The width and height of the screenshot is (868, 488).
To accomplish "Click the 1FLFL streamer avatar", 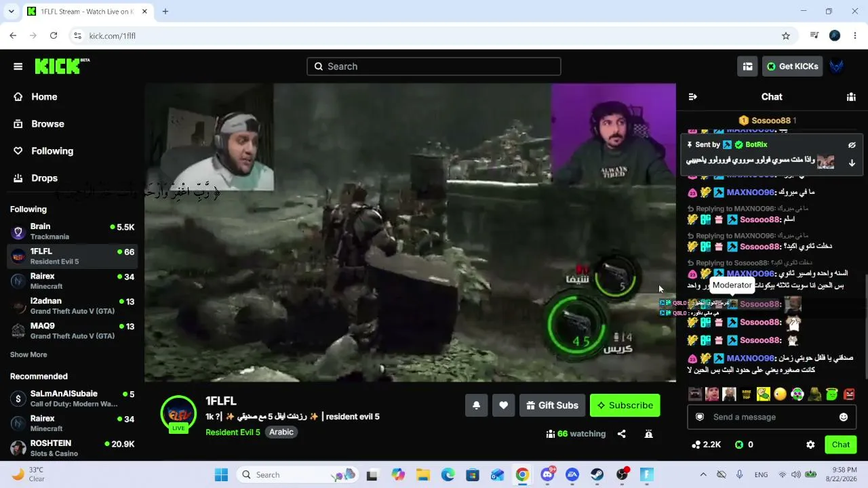I will pos(178,414).
